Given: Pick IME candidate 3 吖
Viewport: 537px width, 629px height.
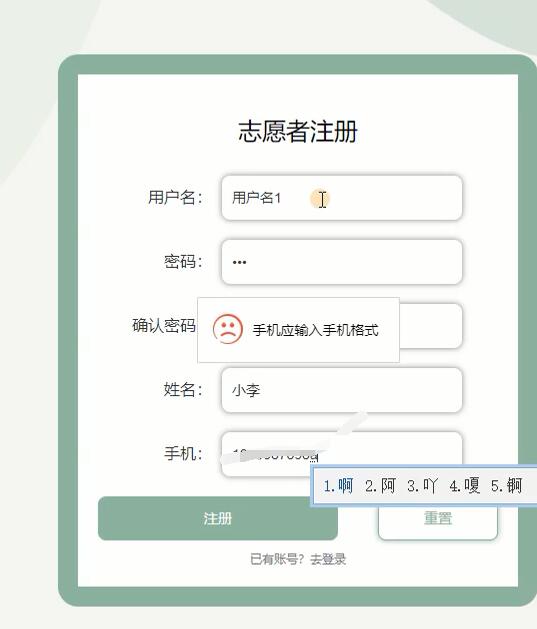Looking at the screenshot, I should click(422, 486).
